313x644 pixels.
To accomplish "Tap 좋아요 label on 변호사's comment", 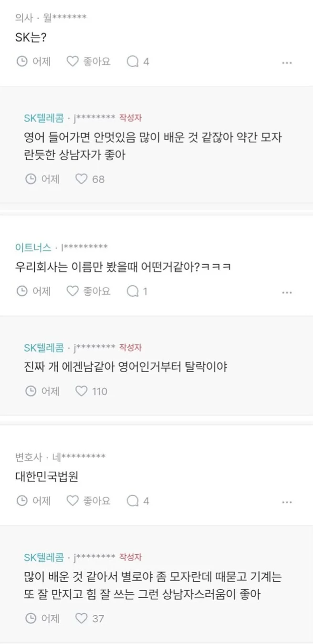I will (96, 500).
